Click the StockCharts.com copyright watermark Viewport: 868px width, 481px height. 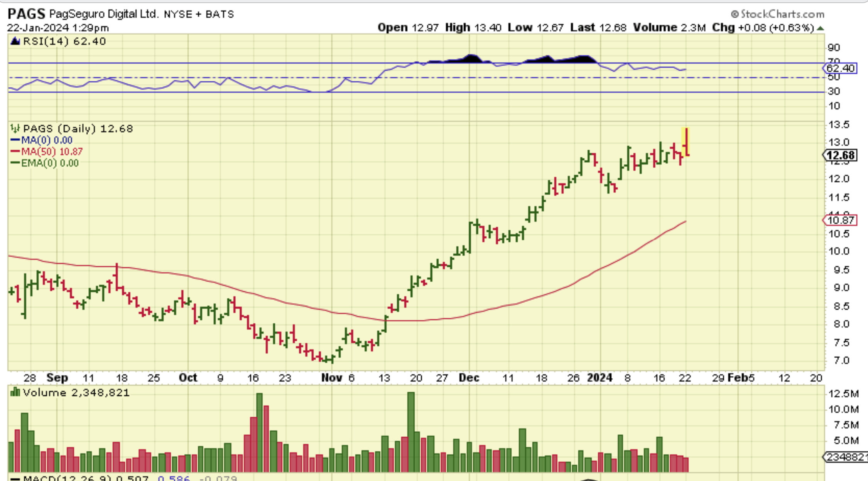point(778,14)
